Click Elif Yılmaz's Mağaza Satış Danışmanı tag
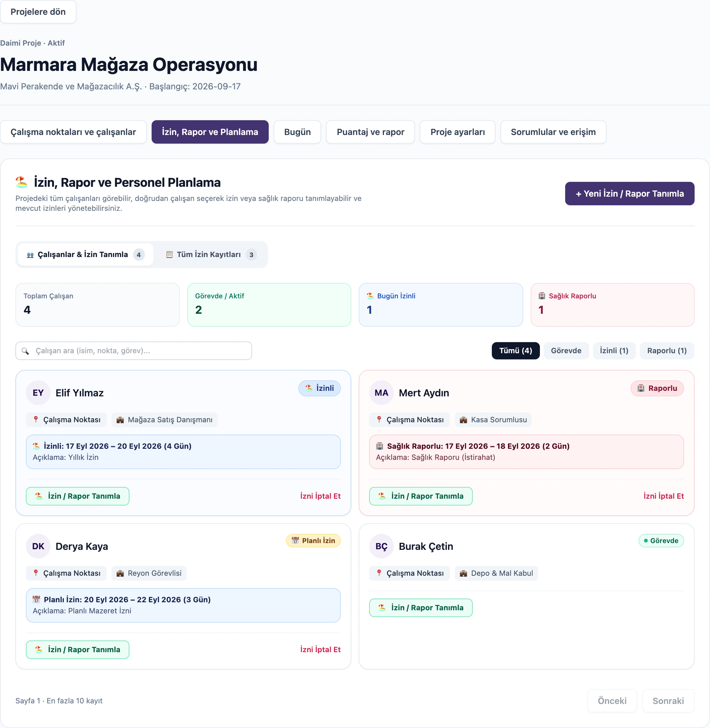 point(165,420)
